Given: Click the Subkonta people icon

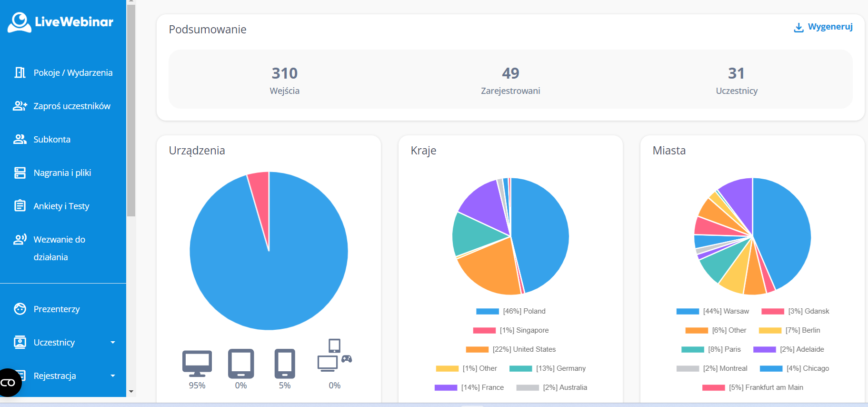Looking at the screenshot, I should click(x=20, y=139).
